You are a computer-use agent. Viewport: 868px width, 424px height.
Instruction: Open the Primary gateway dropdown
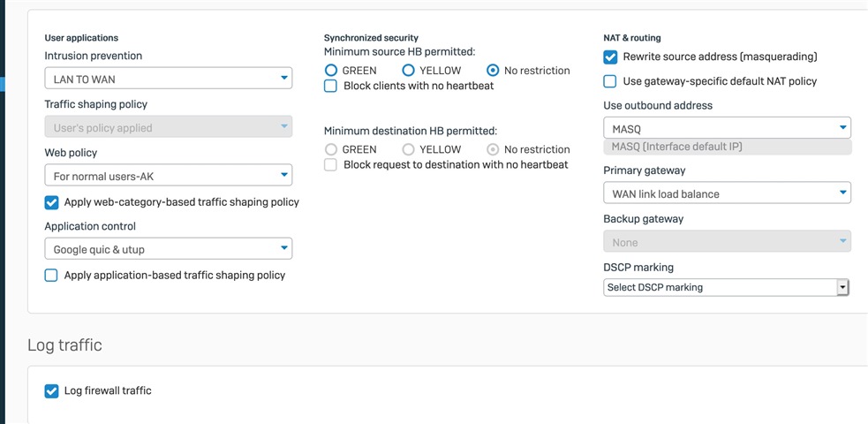(x=727, y=193)
